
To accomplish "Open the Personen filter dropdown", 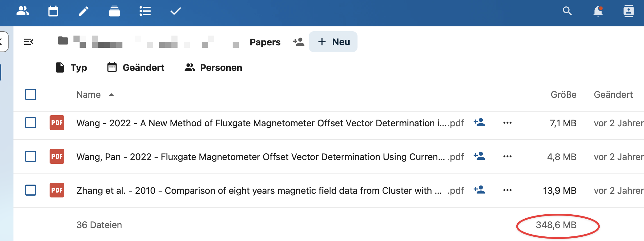I will click(213, 67).
